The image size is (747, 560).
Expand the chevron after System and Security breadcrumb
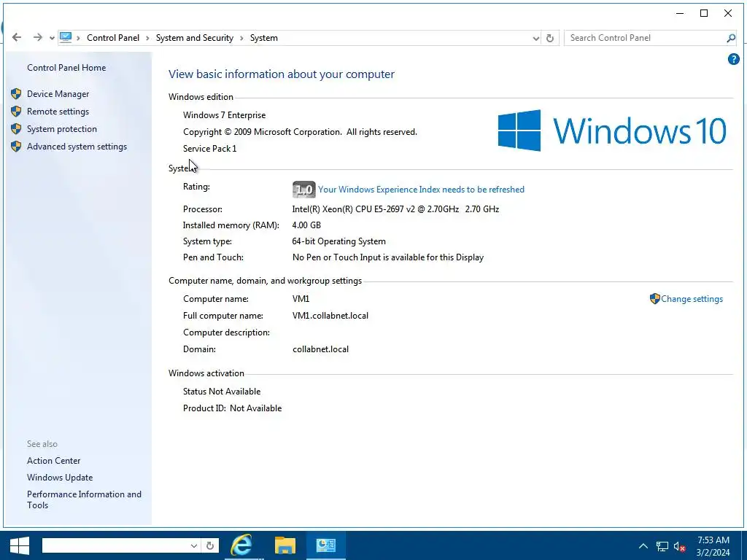point(241,38)
